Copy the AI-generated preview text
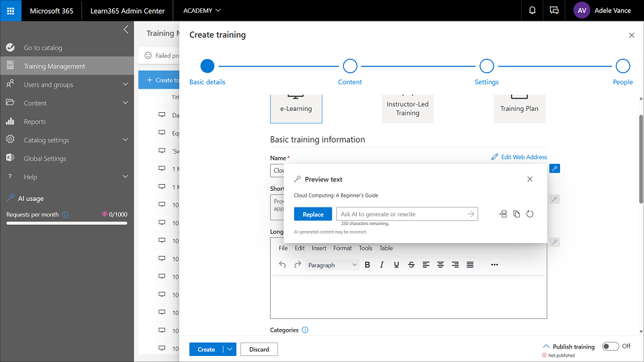 [x=516, y=214]
